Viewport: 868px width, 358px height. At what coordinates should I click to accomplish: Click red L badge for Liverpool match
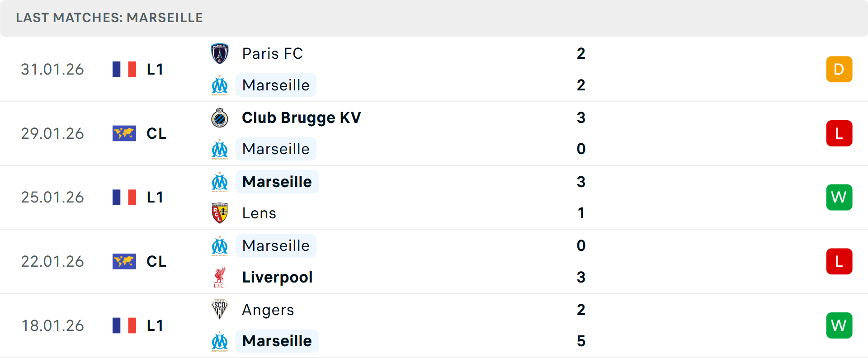839,262
